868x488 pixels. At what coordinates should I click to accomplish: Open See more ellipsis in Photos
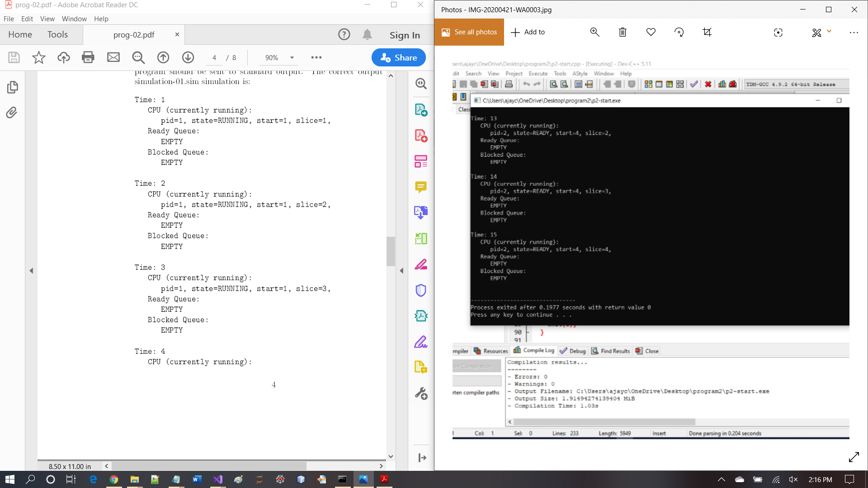tap(854, 32)
